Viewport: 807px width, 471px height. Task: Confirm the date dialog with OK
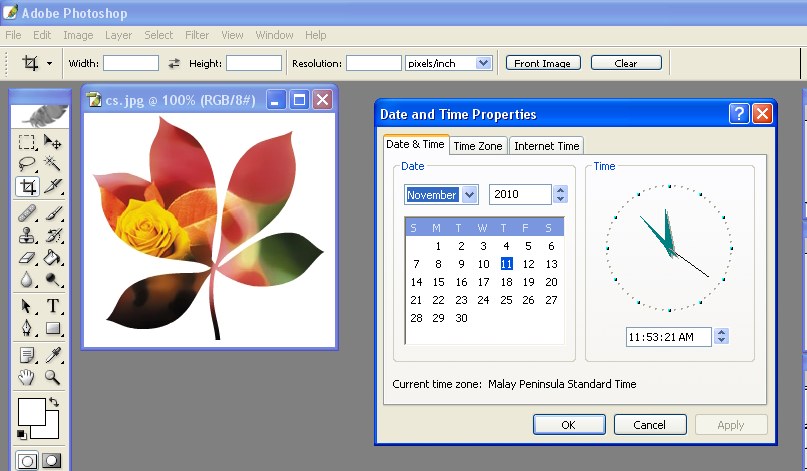point(569,425)
